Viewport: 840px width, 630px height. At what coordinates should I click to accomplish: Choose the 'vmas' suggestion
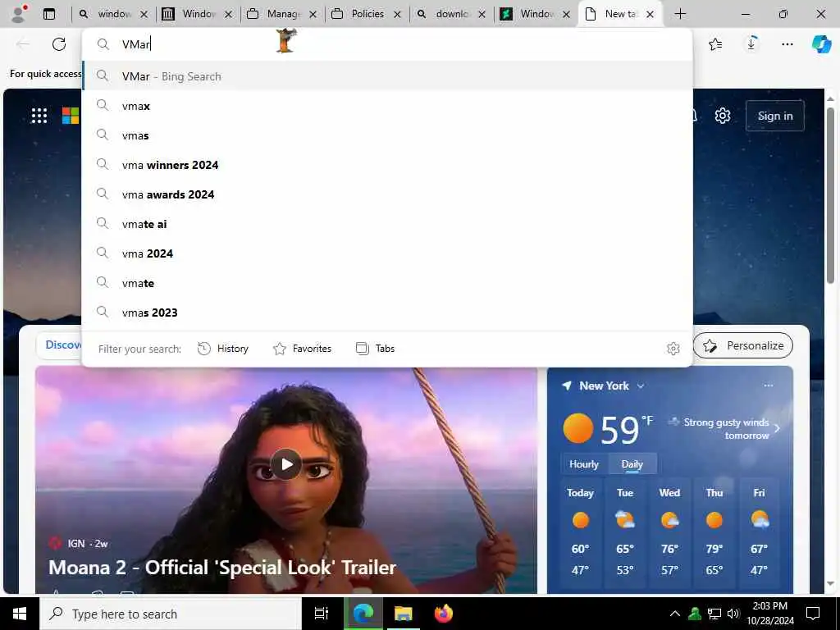point(387,135)
